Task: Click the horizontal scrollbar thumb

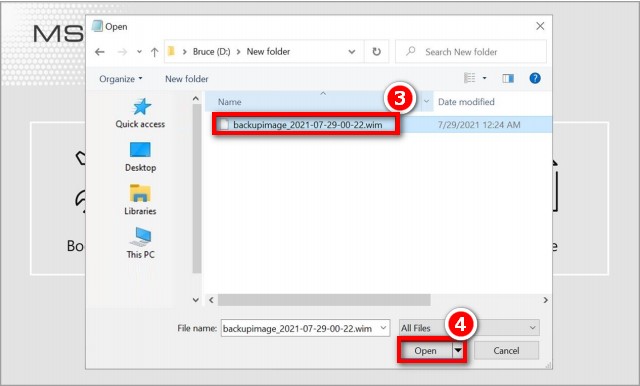Action: tap(324, 300)
